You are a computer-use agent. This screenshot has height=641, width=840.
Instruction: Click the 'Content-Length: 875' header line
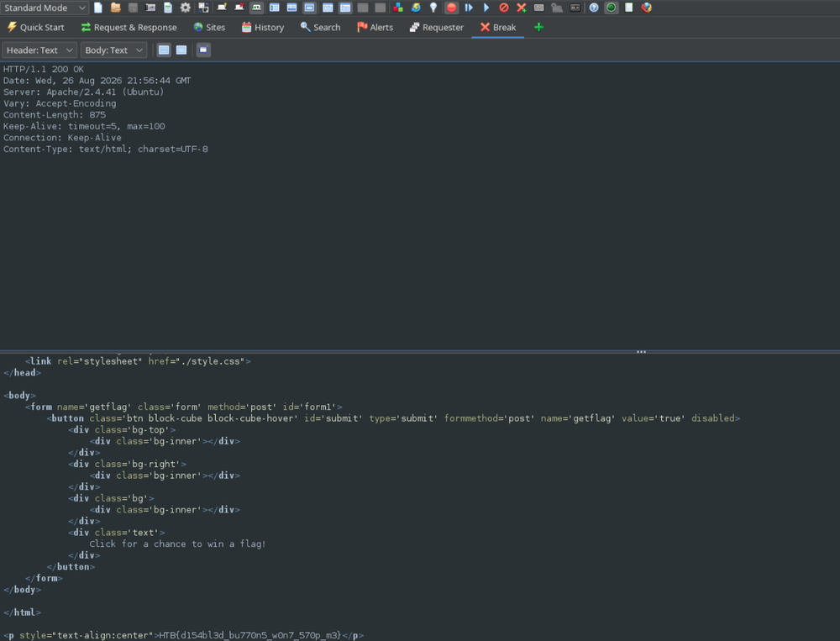[55, 115]
